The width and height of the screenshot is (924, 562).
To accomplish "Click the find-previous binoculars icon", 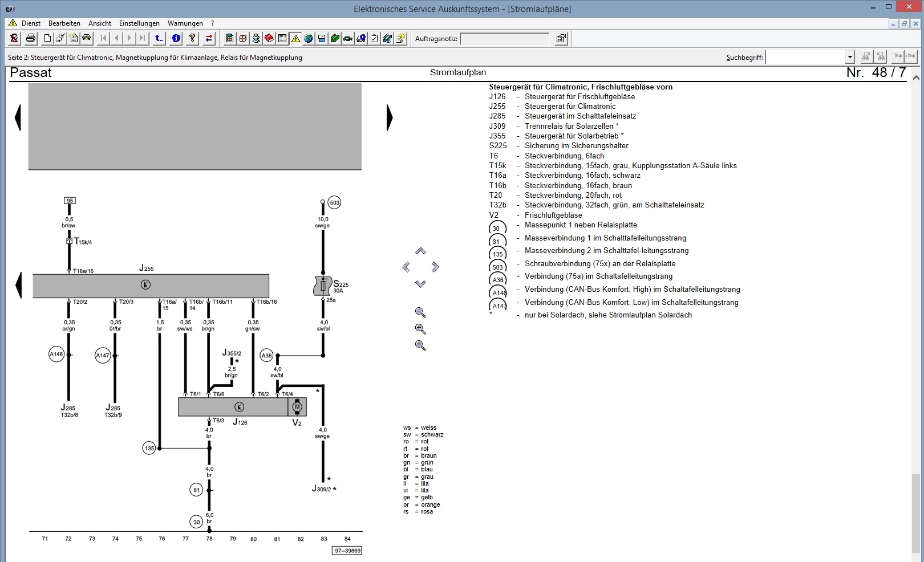I will coord(881,56).
